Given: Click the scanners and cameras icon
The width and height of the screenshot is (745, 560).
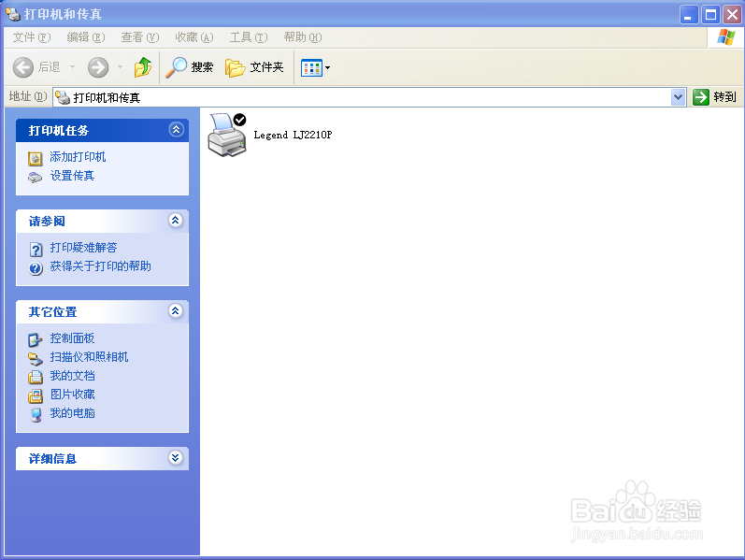Looking at the screenshot, I should tap(36, 359).
